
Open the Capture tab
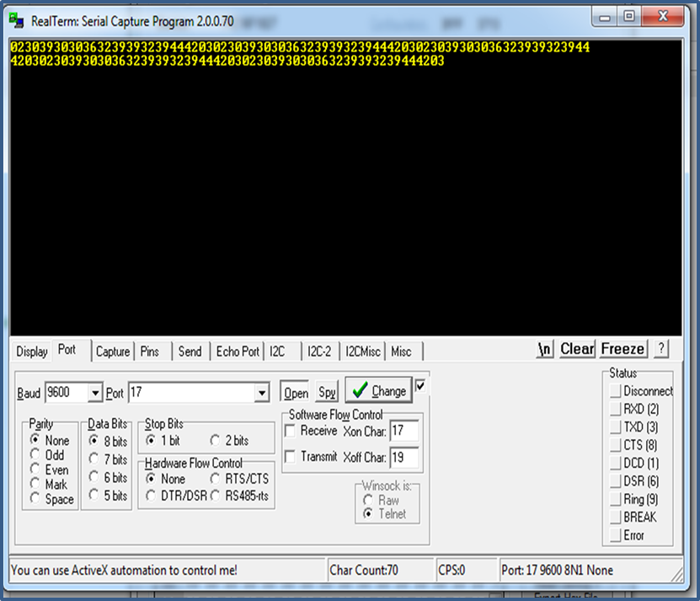pyautogui.click(x=113, y=351)
